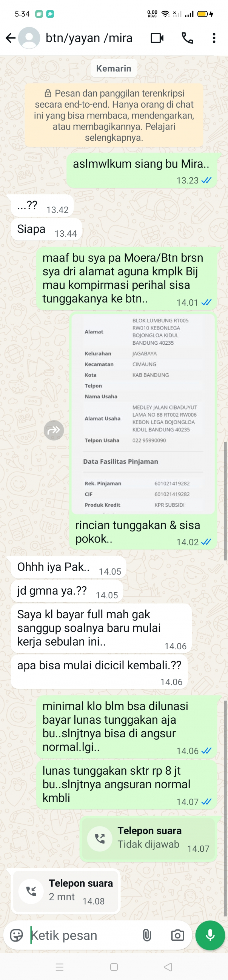The image size is (228, 980).
Task: Tap the paperclip attach icon
Action: pos(147,935)
